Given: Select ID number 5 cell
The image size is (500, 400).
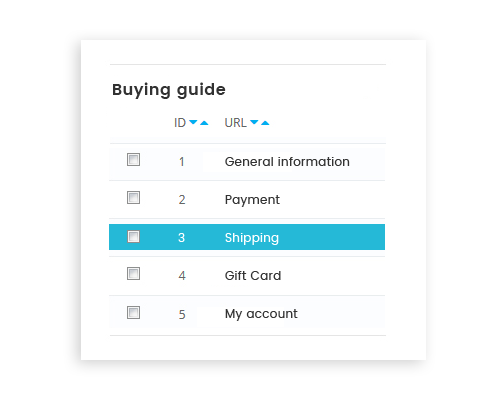Looking at the screenshot, I should [182, 314].
